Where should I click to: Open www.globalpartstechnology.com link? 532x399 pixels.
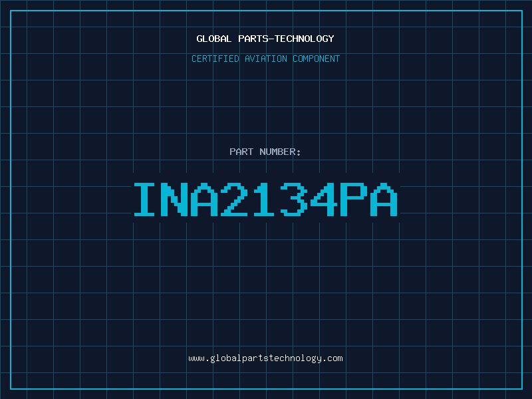coord(265,358)
